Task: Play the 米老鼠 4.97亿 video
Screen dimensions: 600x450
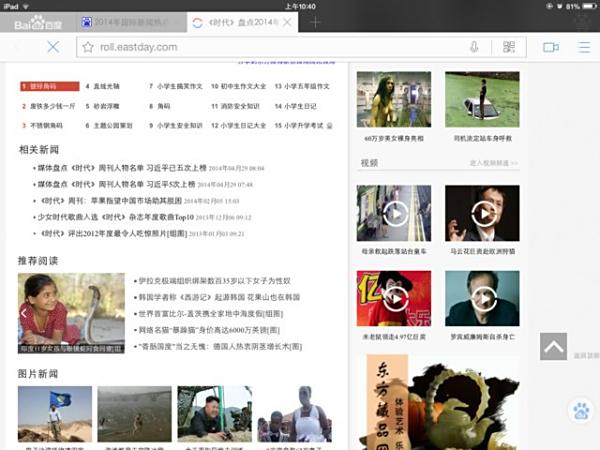Action: click(x=394, y=298)
